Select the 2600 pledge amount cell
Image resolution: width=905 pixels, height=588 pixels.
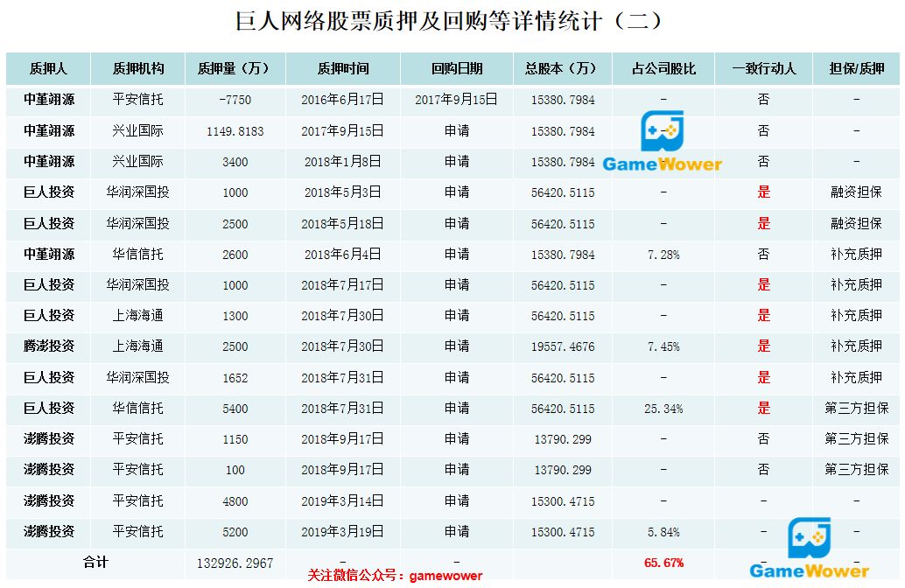pos(235,255)
